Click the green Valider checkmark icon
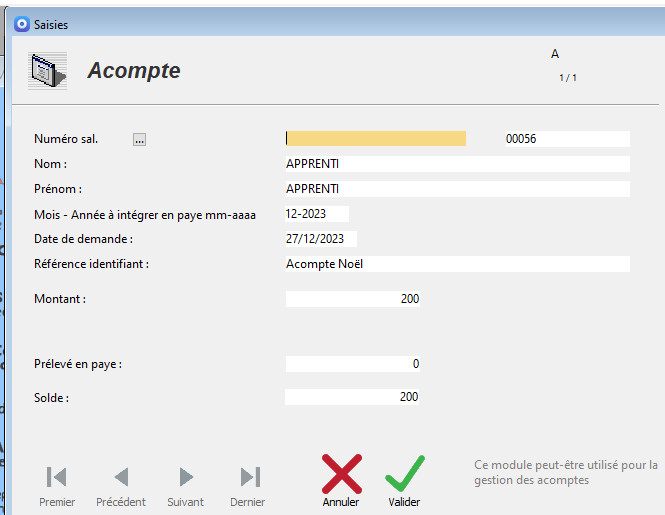 [x=405, y=473]
